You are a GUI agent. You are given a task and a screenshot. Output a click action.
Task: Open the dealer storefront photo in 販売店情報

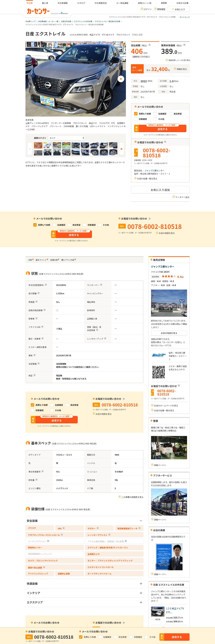(169, 303)
